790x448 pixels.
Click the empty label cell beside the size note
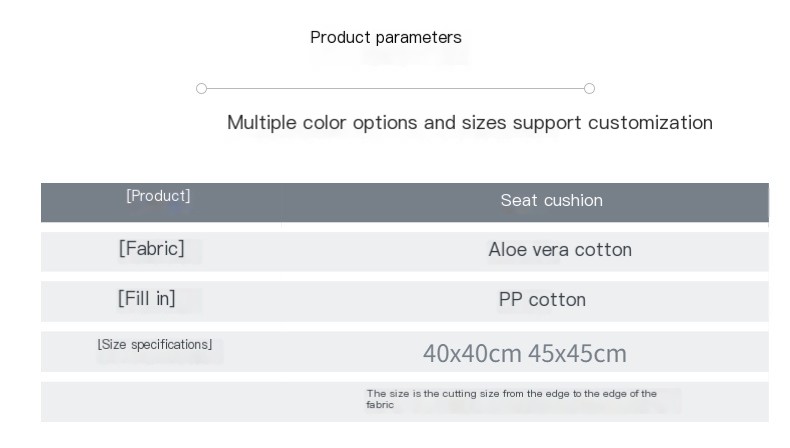[x=161, y=402]
